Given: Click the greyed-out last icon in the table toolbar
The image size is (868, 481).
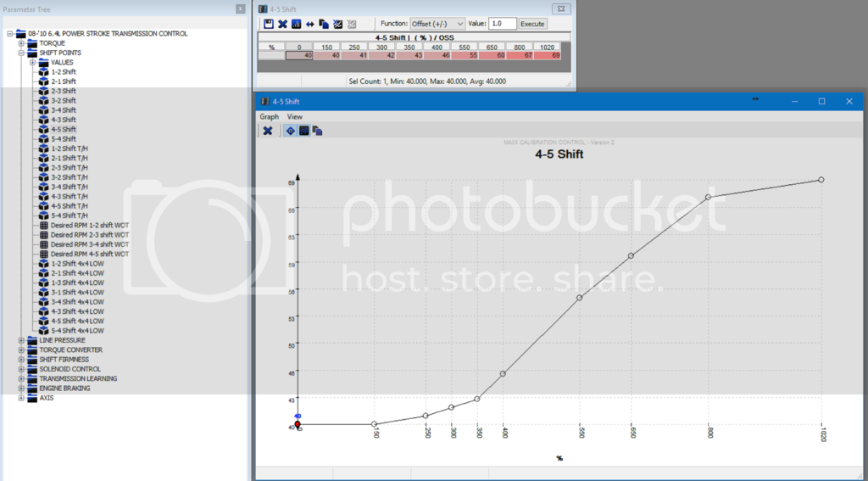Looking at the screenshot, I should pos(352,24).
